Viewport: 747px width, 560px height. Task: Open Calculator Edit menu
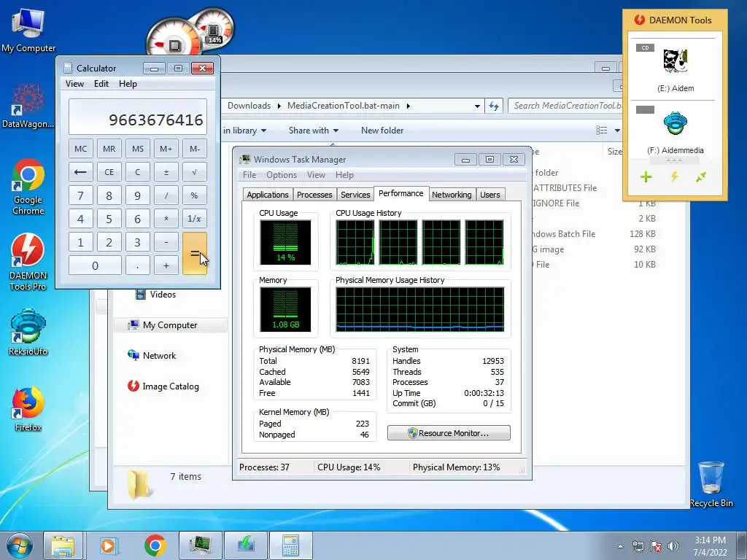(x=101, y=84)
